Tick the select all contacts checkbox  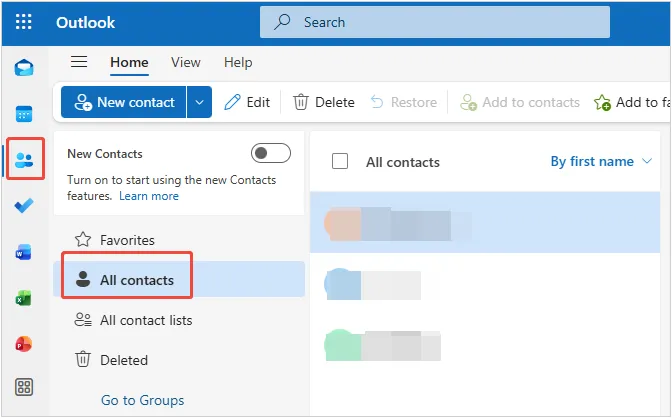[340, 161]
